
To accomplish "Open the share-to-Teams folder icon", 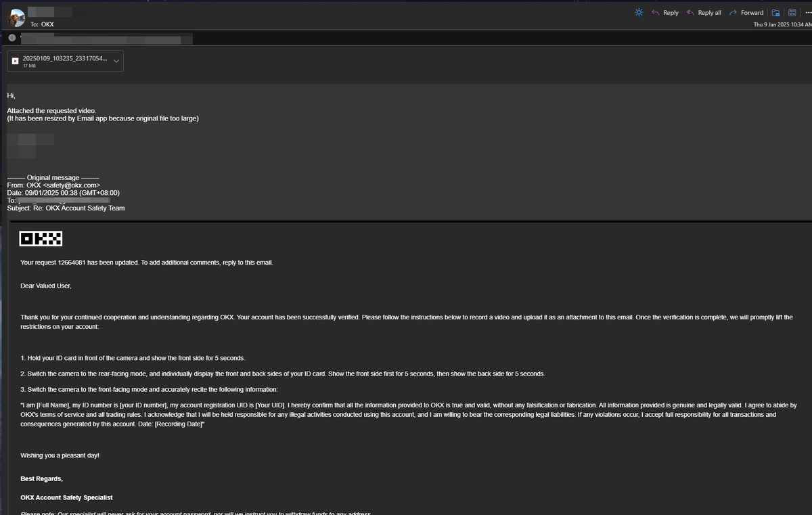I will pos(776,12).
